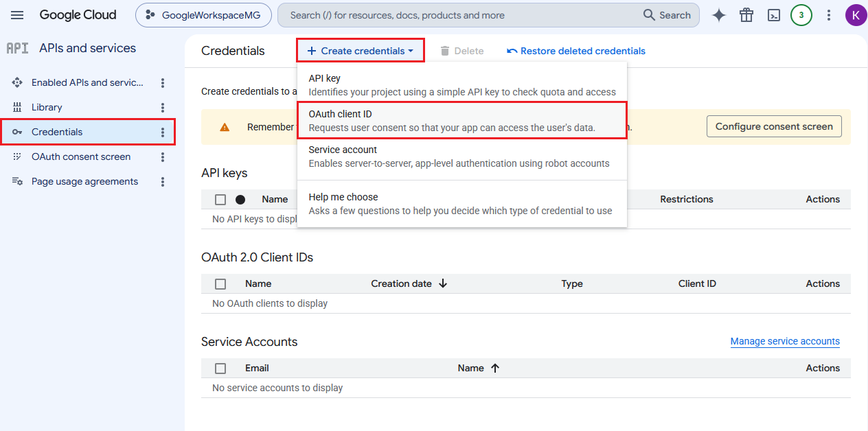Click Client ID column header
This screenshot has height=431, width=868.
click(x=697, y=283)
